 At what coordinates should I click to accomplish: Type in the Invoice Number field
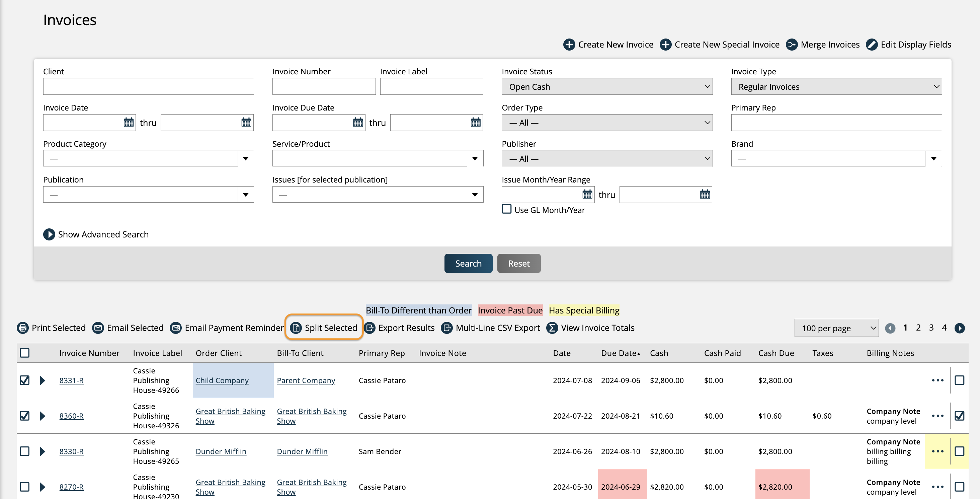tap(323, 86)
